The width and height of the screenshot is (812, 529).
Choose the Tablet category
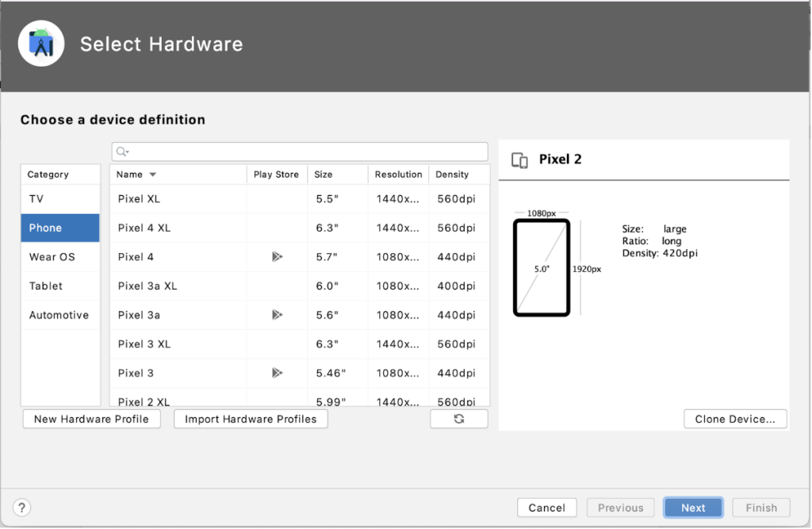point(46,286)
